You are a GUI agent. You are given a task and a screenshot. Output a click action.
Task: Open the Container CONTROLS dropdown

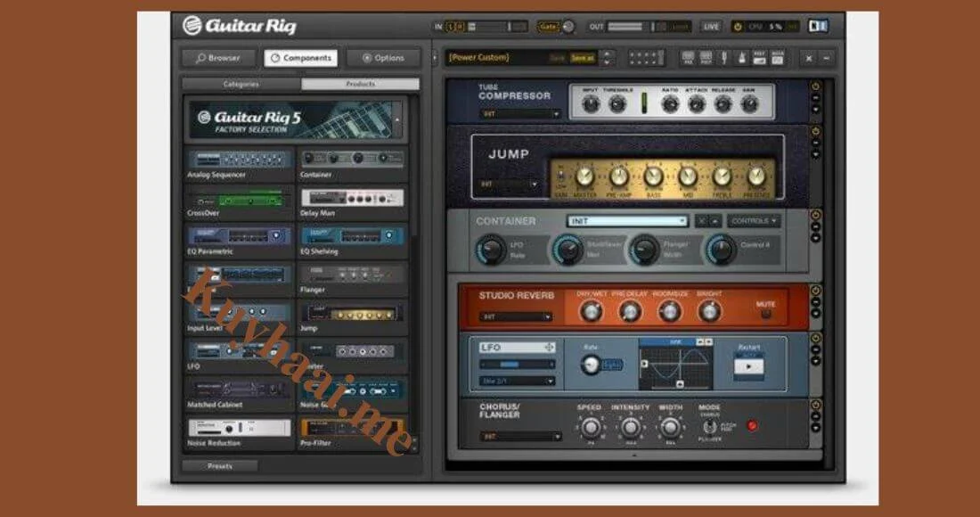coord(754,221)
